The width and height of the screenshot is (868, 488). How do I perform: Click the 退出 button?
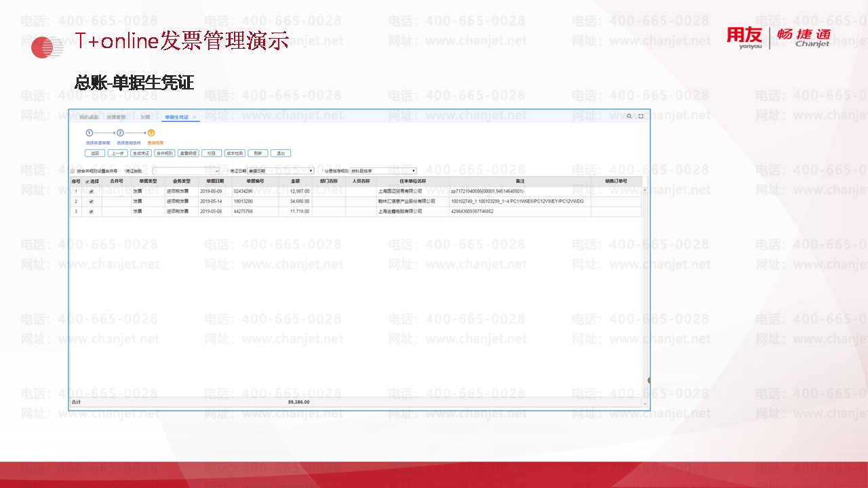tap(280, 153)
